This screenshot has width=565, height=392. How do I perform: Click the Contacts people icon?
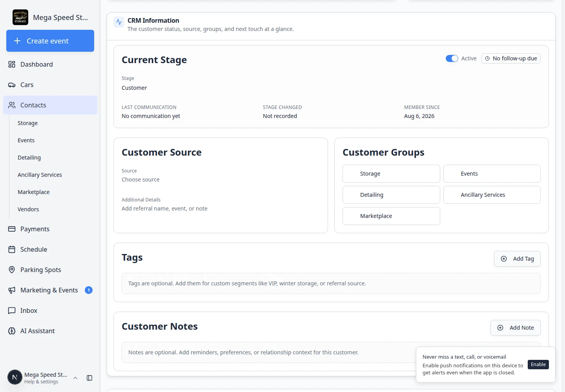pyautogui.click(x=12, y=105)
